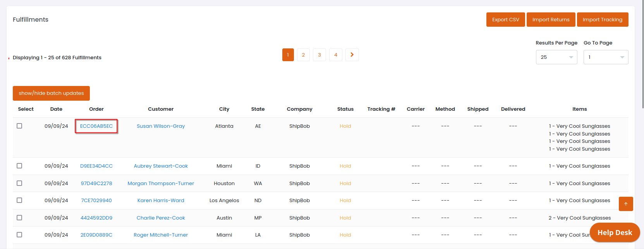Jump to page 4 of results
Viewport: 644px width, 249px height.
[x=335, y=55]
